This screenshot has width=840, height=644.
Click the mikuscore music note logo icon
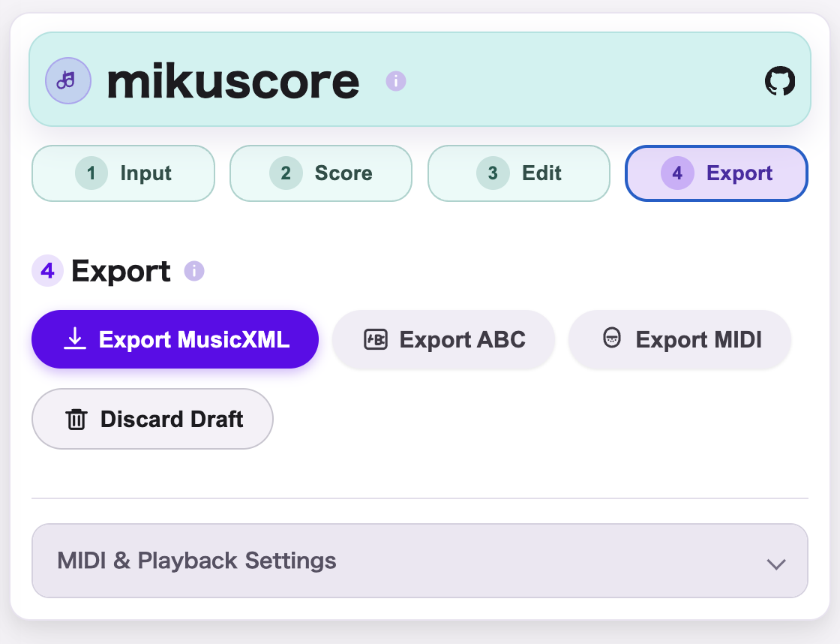[68, 80]
